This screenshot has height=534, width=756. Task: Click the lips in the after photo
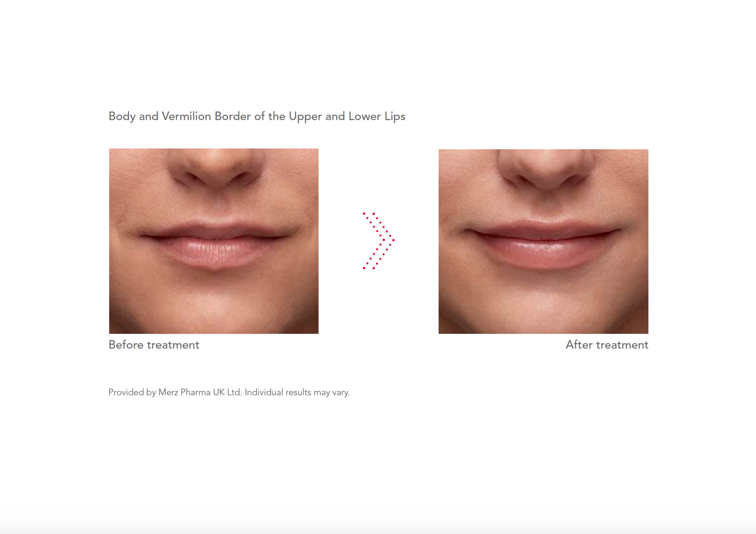543,243
